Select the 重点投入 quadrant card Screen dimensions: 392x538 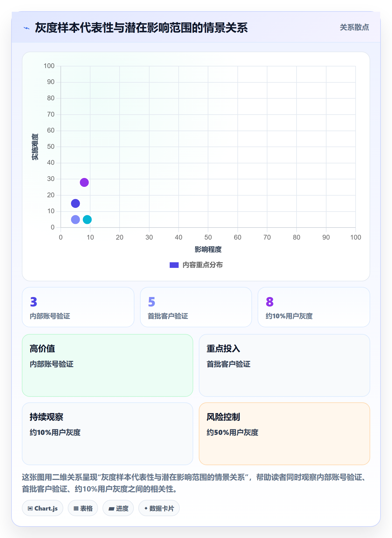(284, 365)
